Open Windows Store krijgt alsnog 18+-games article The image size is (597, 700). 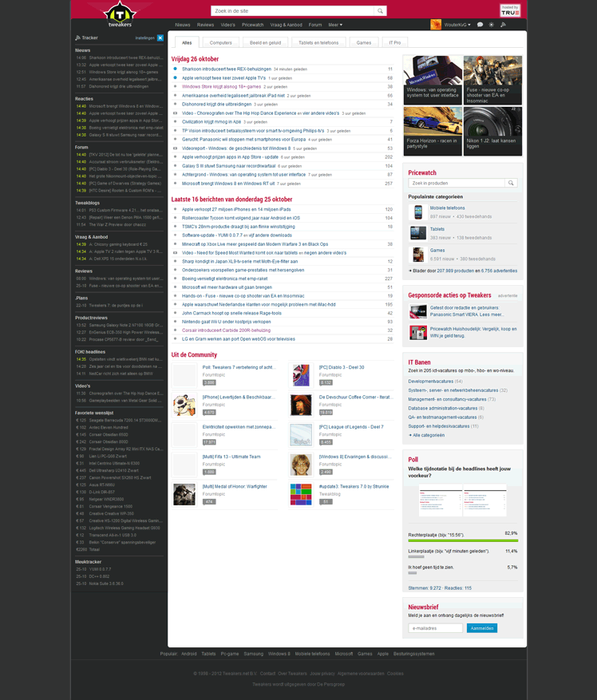(221, 87)
